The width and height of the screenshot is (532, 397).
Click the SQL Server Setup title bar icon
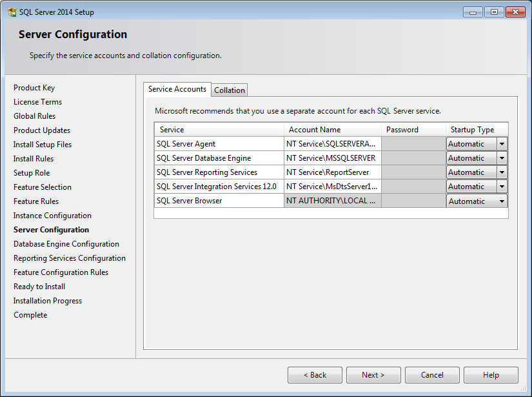click(12, 12)
